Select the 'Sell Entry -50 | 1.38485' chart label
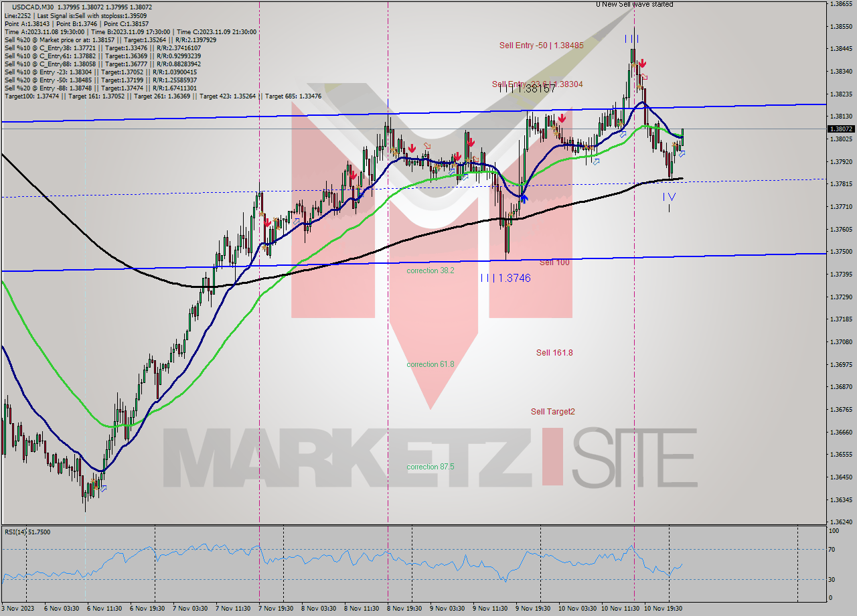This screenshot has height=616, width=857. 542,46
